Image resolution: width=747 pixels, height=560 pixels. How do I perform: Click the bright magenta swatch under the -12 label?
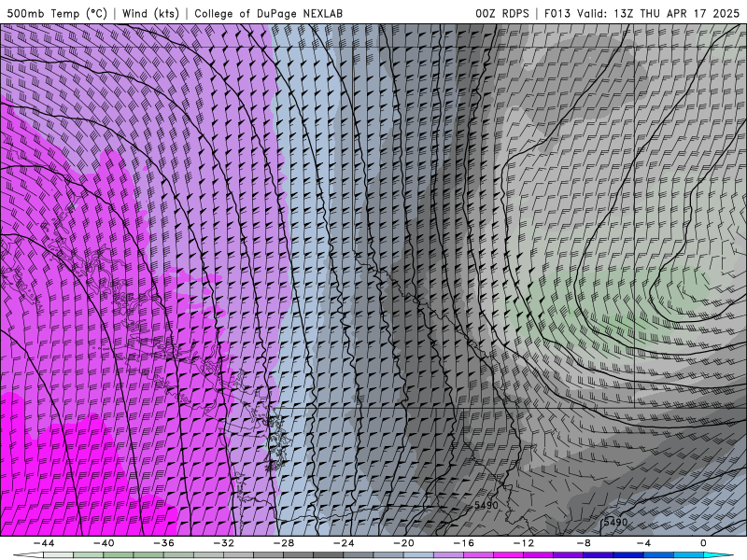click(x=508, y=555)
